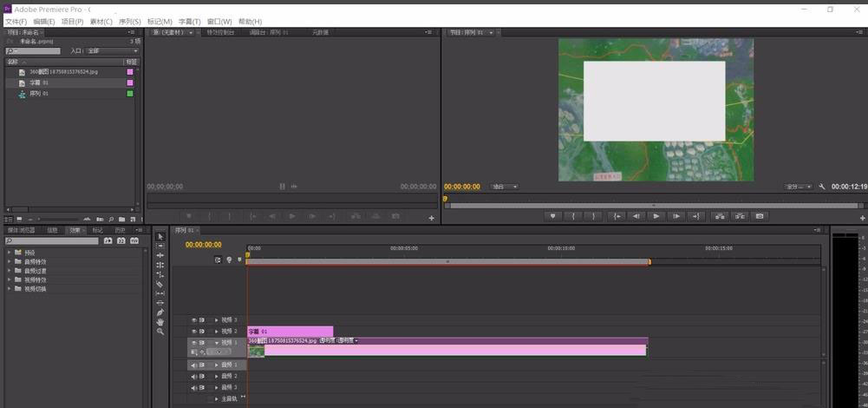The width and height of the screenshot is (868, 408).
Task: Select the Slide tool
Action: (160, 303)
